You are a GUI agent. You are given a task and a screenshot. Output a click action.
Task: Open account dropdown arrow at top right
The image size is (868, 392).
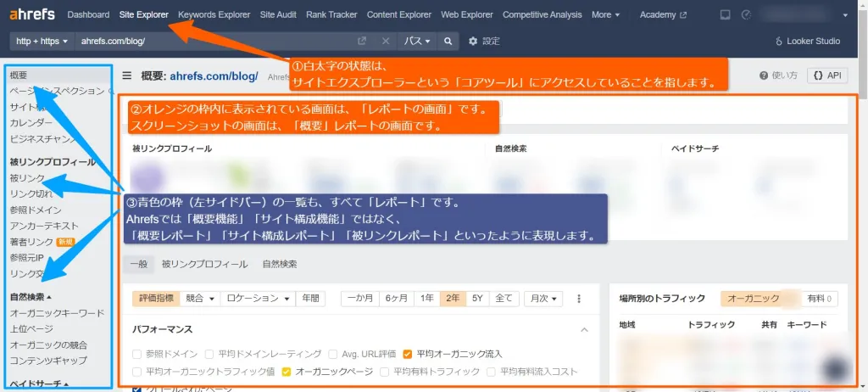point(845,15)
